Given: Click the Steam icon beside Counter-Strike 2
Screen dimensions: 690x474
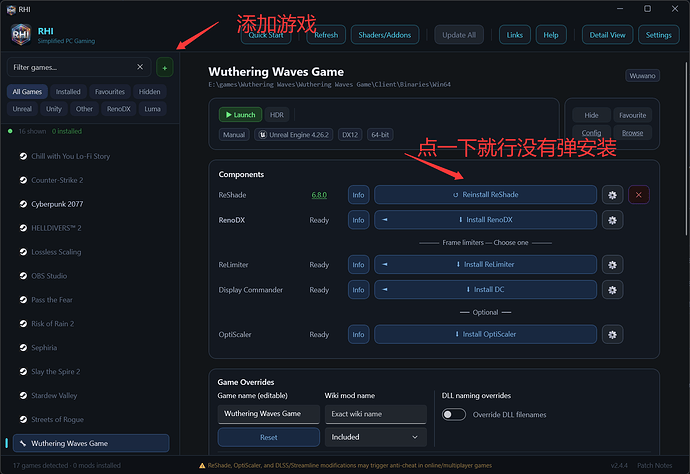Looking at the screenshot, I should [23, 180].
